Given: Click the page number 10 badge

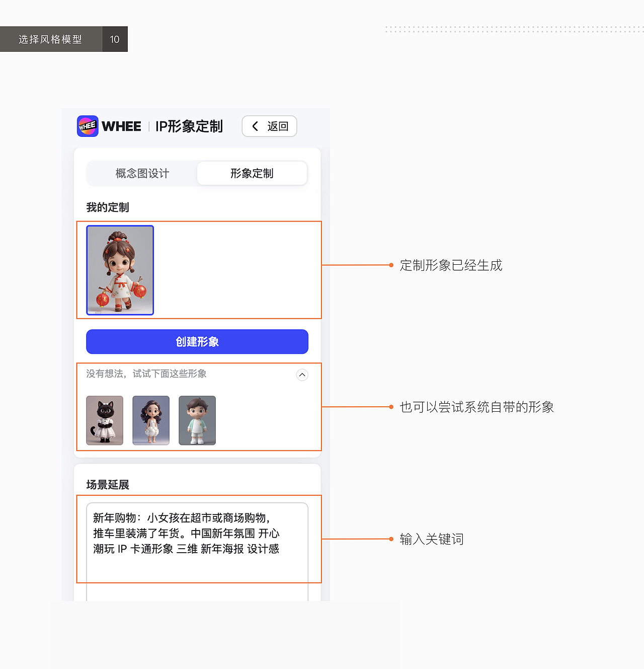Looking at the screenshot, I should click(114, 39).
